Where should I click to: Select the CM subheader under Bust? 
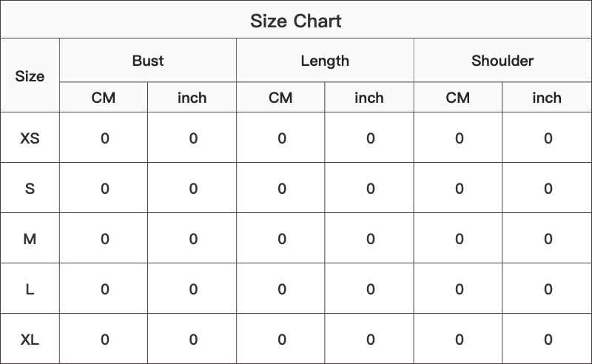pos(104,98)
